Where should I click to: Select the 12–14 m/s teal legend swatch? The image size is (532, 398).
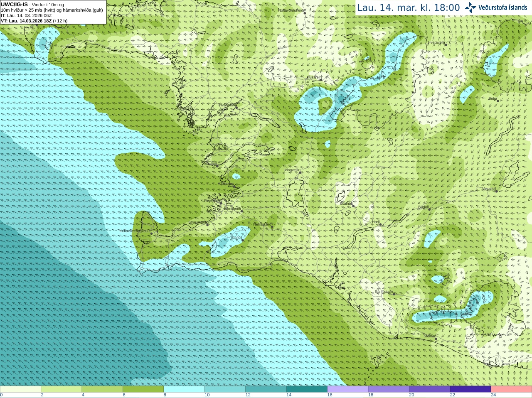[x=266, y=389]
